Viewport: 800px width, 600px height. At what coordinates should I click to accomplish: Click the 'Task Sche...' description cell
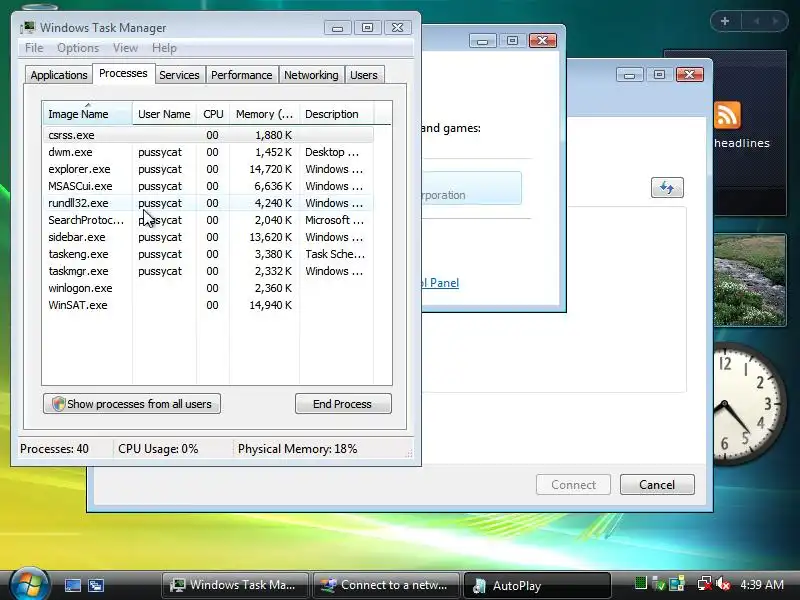click(335, 254)
